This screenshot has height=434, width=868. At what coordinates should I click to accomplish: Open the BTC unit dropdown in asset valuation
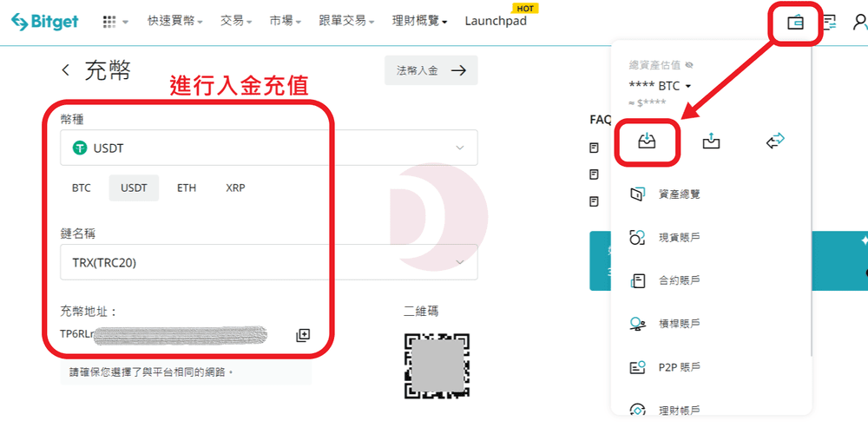[x=661, y=86]
